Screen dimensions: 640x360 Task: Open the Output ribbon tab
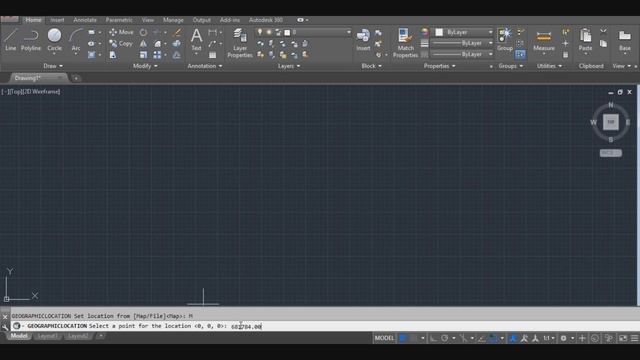(x=202, y=20)
